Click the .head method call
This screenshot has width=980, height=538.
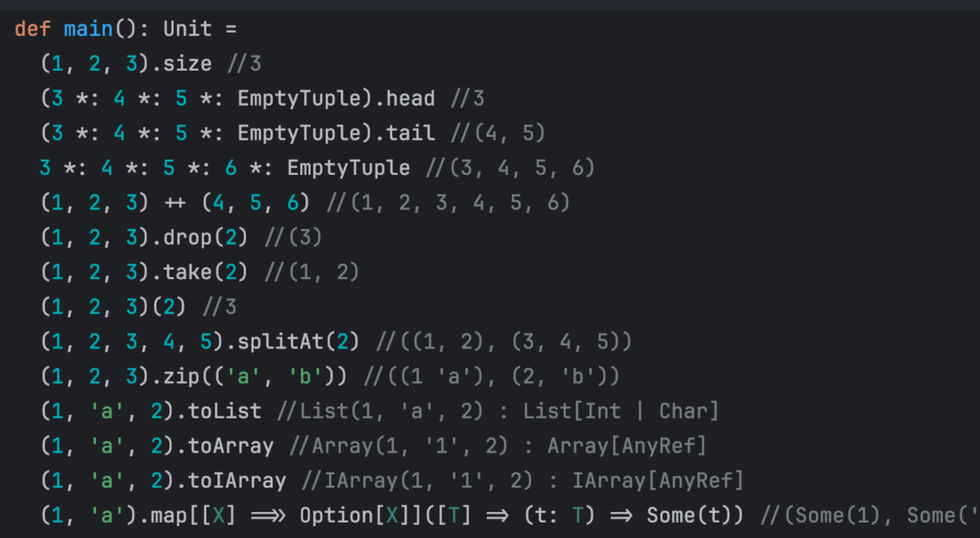(x=410, y=98)
